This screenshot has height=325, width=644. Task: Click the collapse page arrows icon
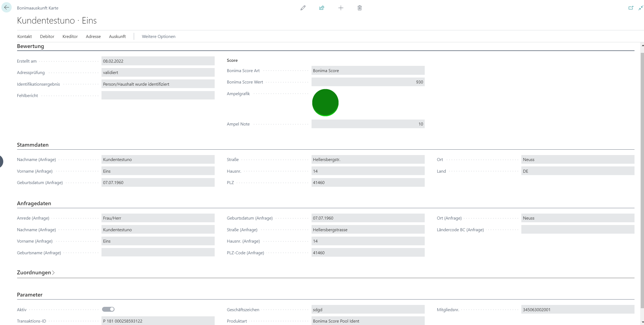click(x=640, y=8)
